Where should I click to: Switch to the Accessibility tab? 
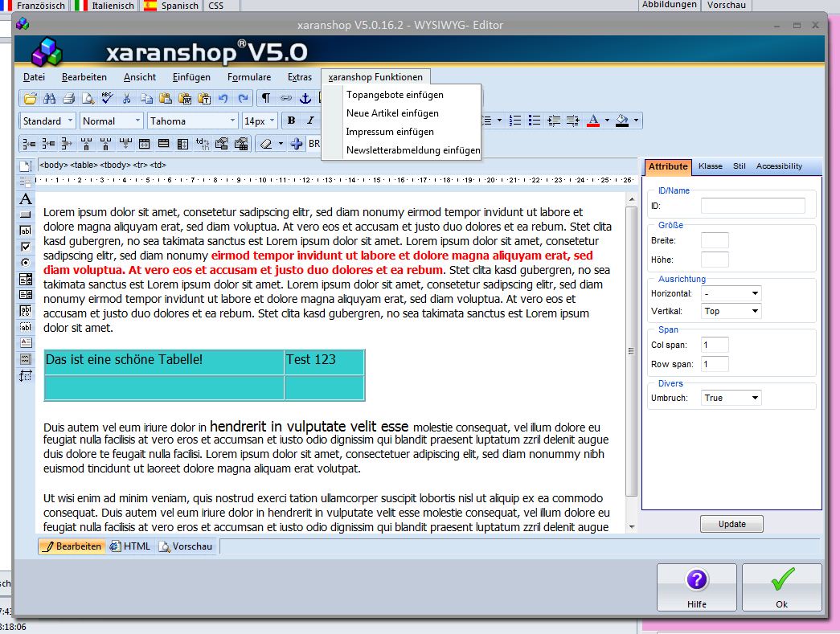coord(779,166)
